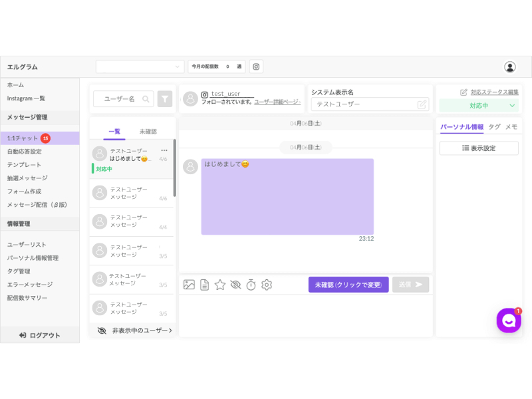Click the test_user avatar in chat header
This screenshot has height=399, width=532.
(x=190, y=98)
